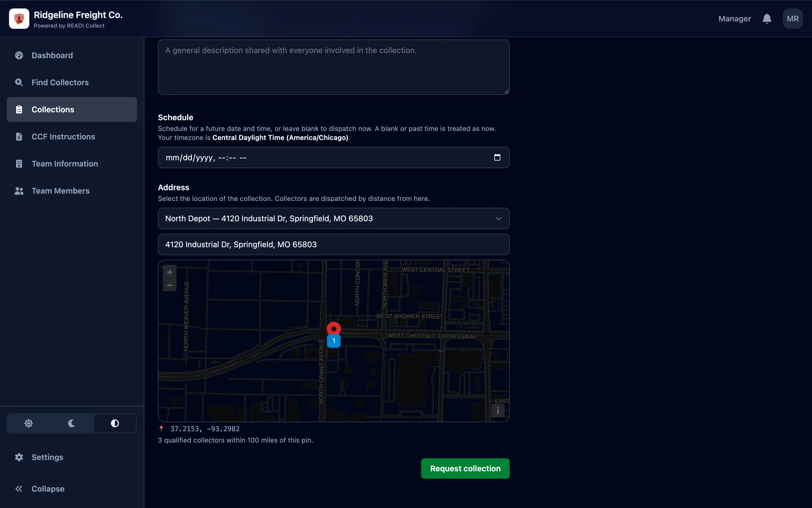Click the Dashboard gauge icon
Screen dimensions: 812x508
coord(19,55)
